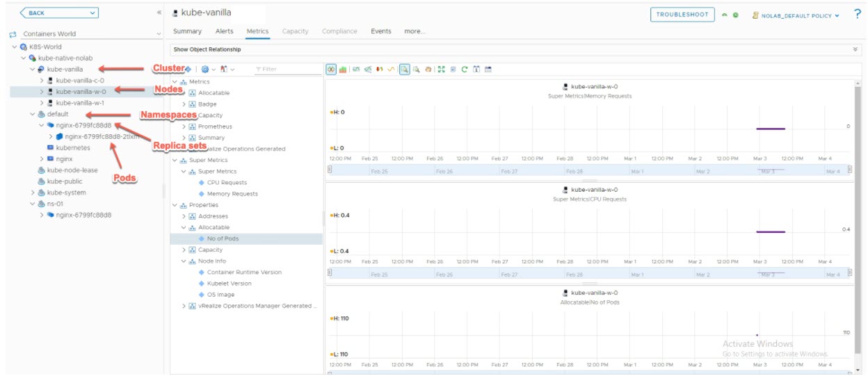Click the blue help question mark icon
Screen dimensions: 868x376
tap(857, 15)
